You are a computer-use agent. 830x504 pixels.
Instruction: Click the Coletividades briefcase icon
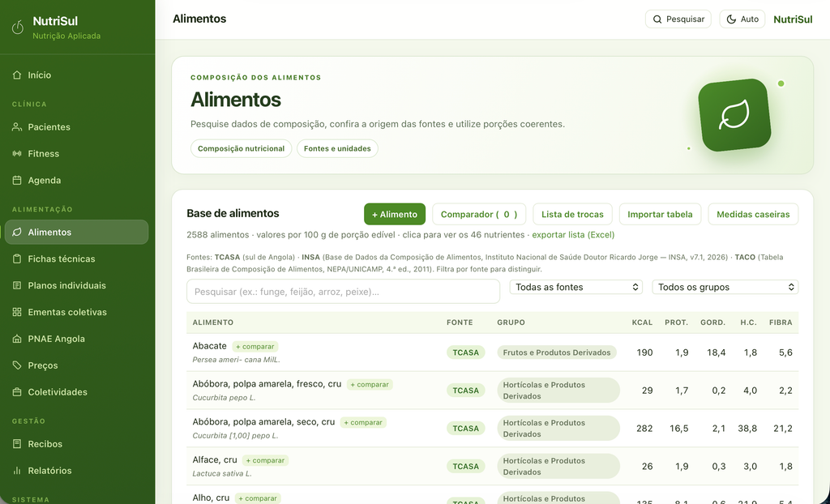(x=17, y=392)
